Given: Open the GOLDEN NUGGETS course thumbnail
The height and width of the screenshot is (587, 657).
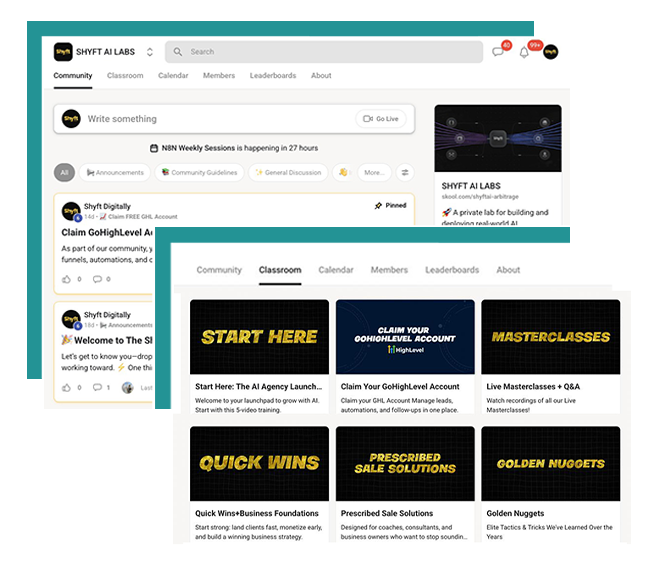Looking at the screenshot, I should (x=551, y=463).
